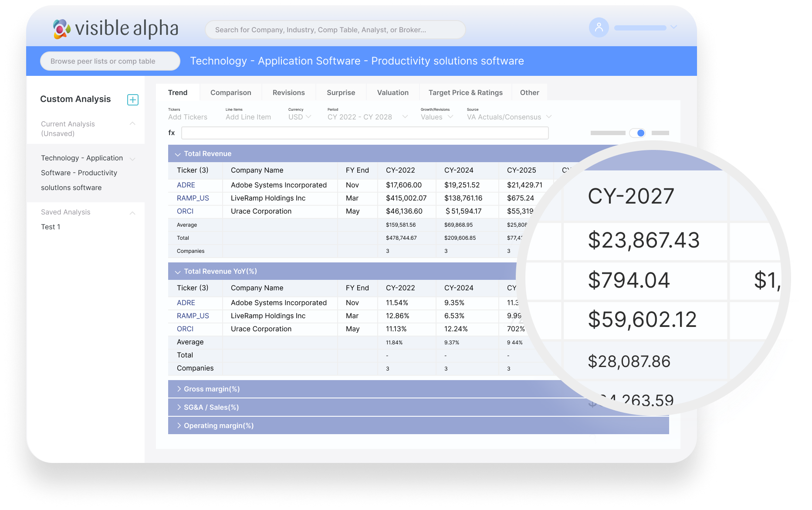812x510 pixels.
Task: Select the 12.86% YoY cell
Action: coord(398,316)
